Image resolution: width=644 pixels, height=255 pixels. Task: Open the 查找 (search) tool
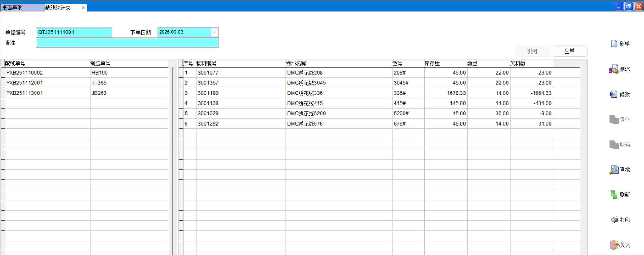point(614,170)
